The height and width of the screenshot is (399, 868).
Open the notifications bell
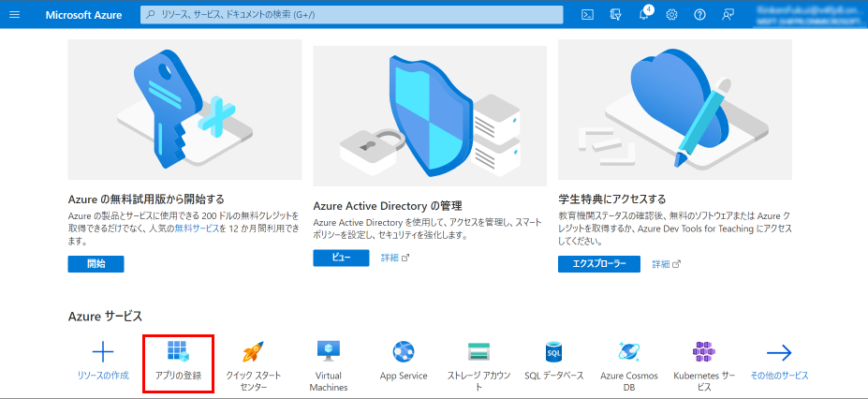(x=644, y=14)
